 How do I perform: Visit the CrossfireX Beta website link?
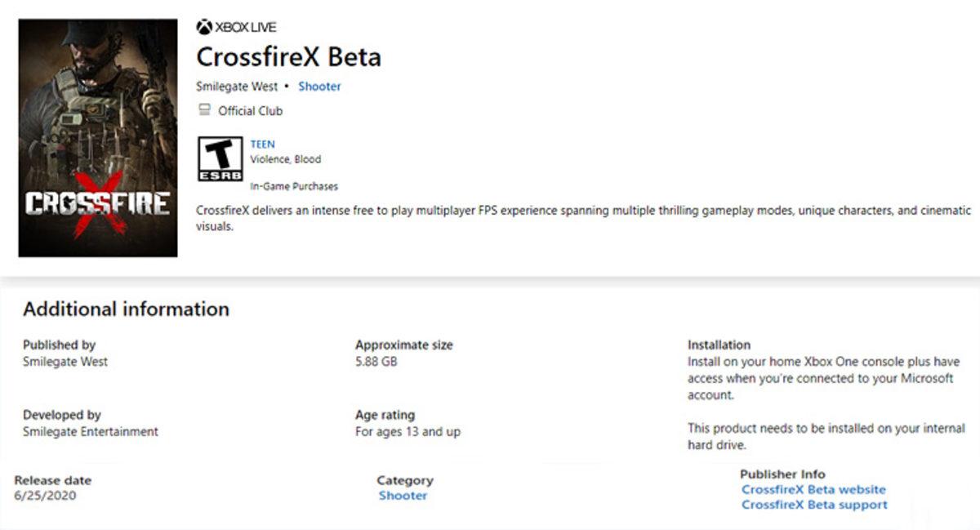click(813, 490)
